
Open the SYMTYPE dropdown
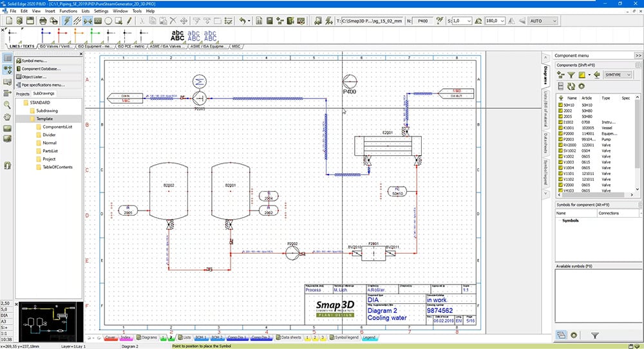tap(618, 75)
